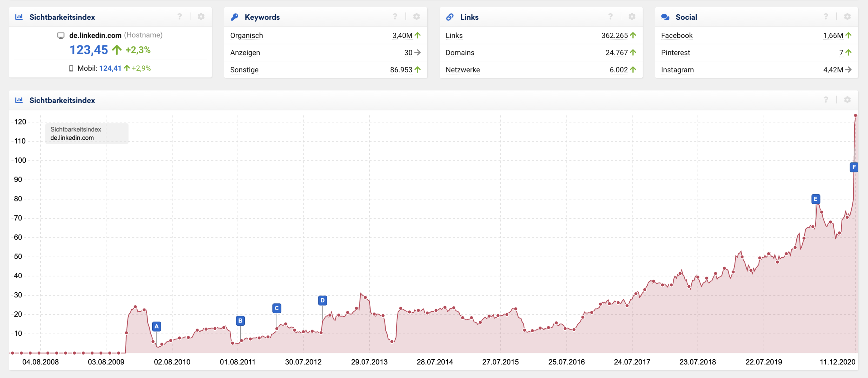This screenshot has height=378, width=868.
Task: Click the chart panel help question mark
Action: pyautogui.click(x=826, y=100)
